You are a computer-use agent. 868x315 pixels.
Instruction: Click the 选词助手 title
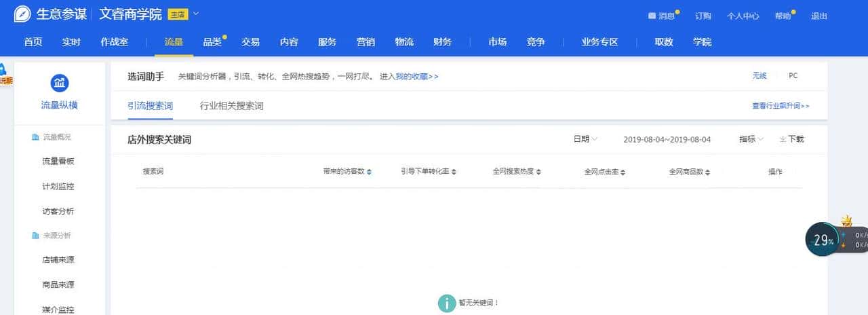coord(146,76)
